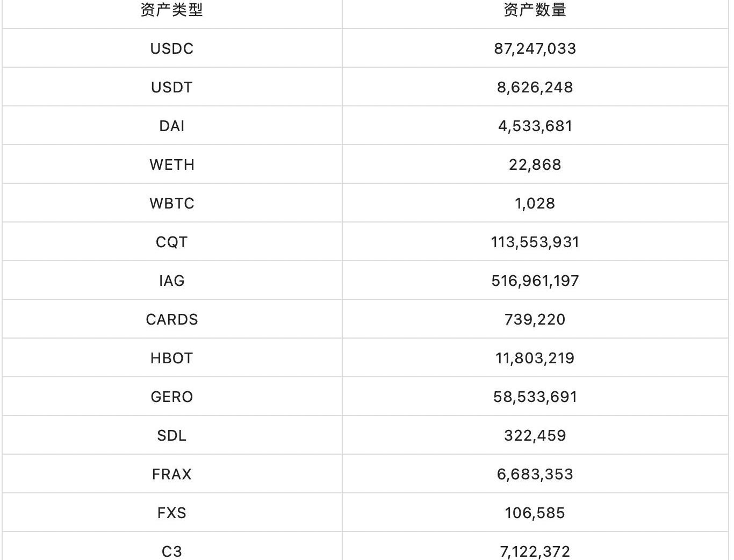The height and width of the screenshot is (560, 734).
Task: Select the CQT asset cell
Action: point(172,242)
